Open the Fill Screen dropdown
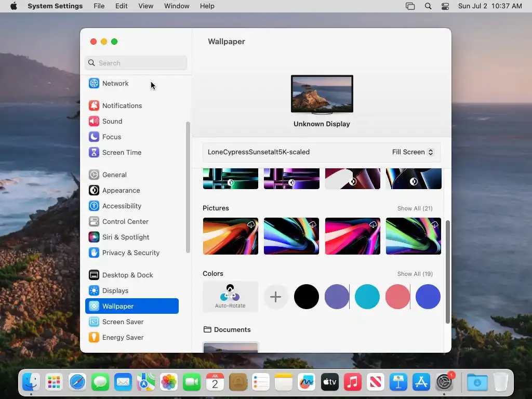The image size is (532, 399). coord(413,152)
